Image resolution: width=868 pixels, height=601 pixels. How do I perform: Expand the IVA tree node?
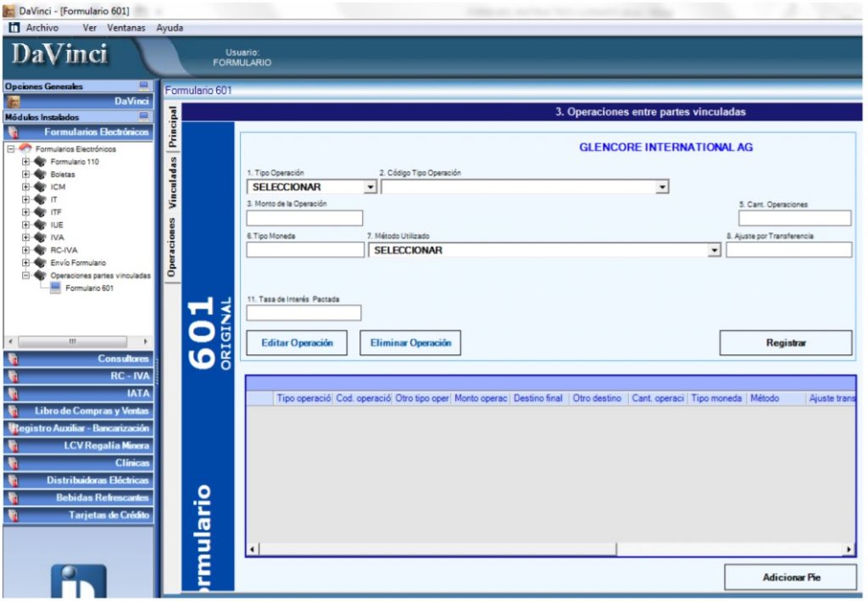pyautogui.click(x=26, y=238)
